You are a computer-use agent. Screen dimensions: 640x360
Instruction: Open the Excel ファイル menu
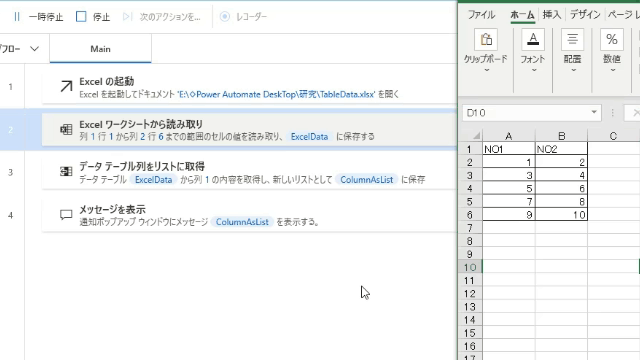[481, 15]
